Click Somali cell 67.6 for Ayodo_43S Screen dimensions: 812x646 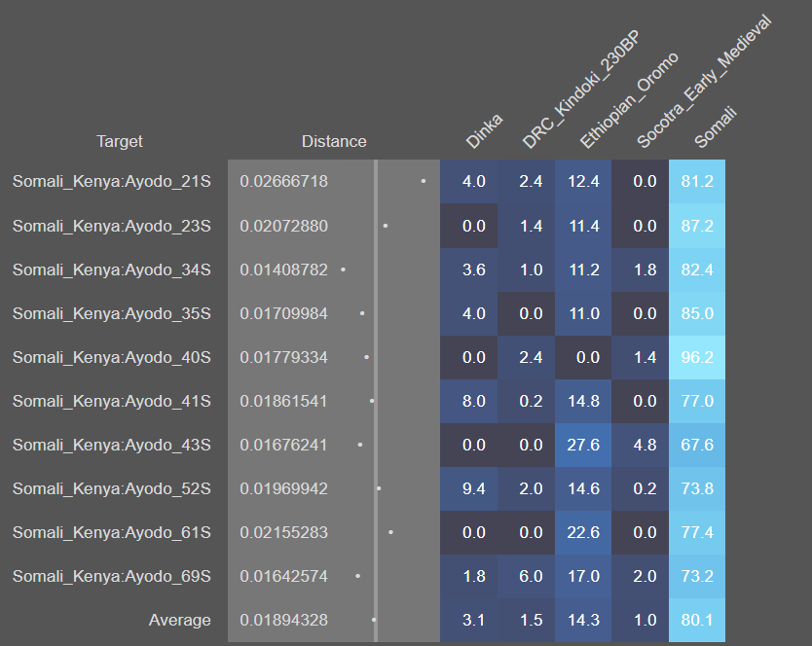pyautogui.click(x=697, y=445)
